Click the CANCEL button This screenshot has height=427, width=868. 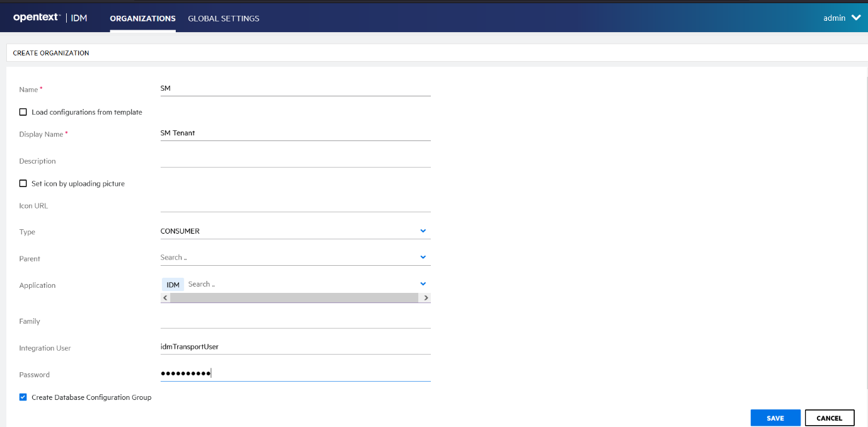pos(830,418)
